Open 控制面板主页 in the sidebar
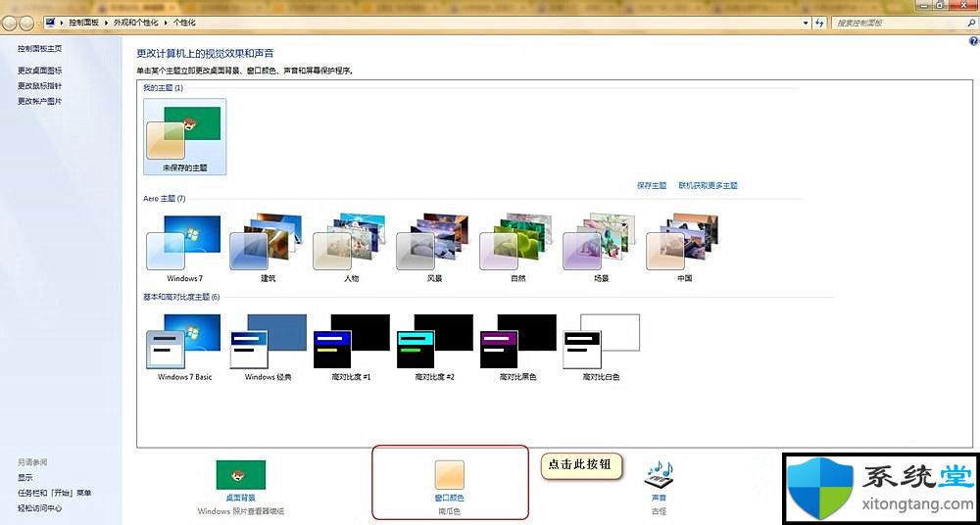 click(39, 48)
